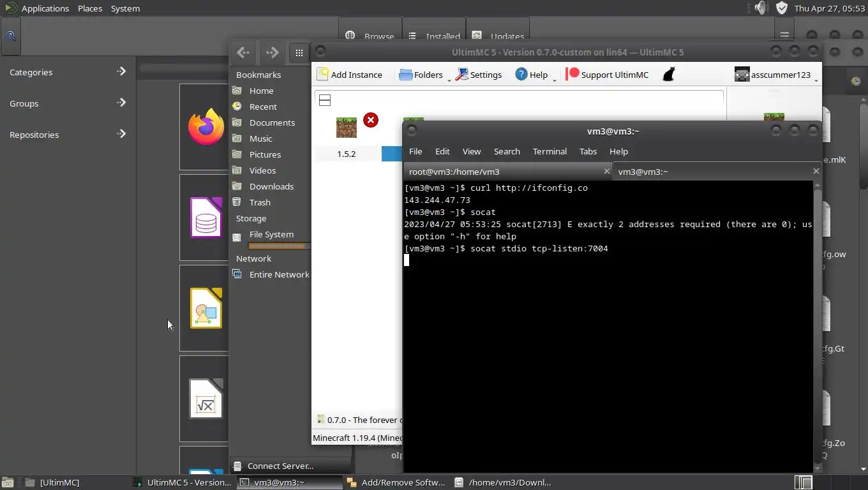This screenshot has width=868, height=490.
Task: Go back in file manager
Action: (243, 52)
